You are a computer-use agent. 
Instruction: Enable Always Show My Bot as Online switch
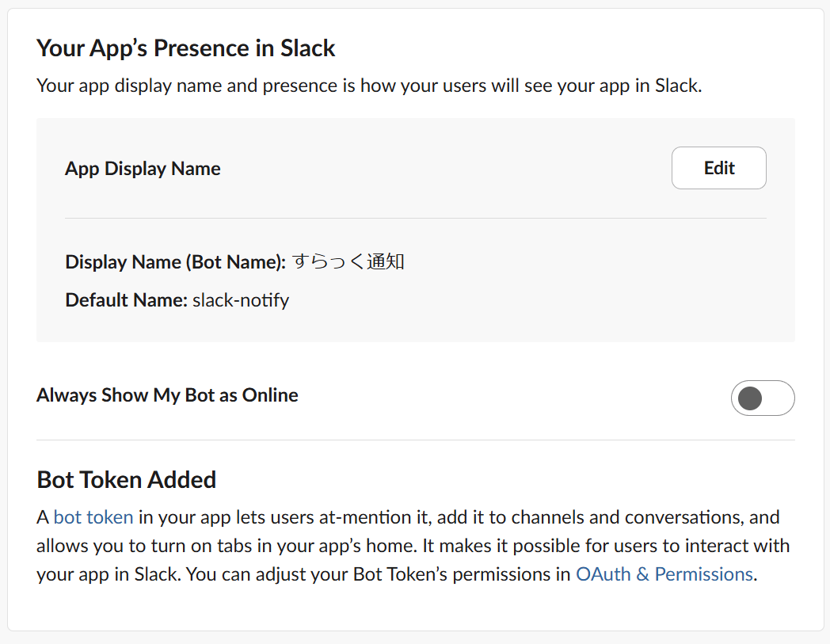coord(763,398)
